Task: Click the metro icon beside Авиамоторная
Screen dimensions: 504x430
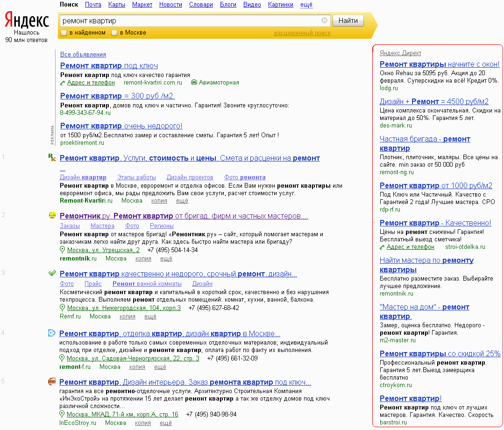Action: point(194,82)
